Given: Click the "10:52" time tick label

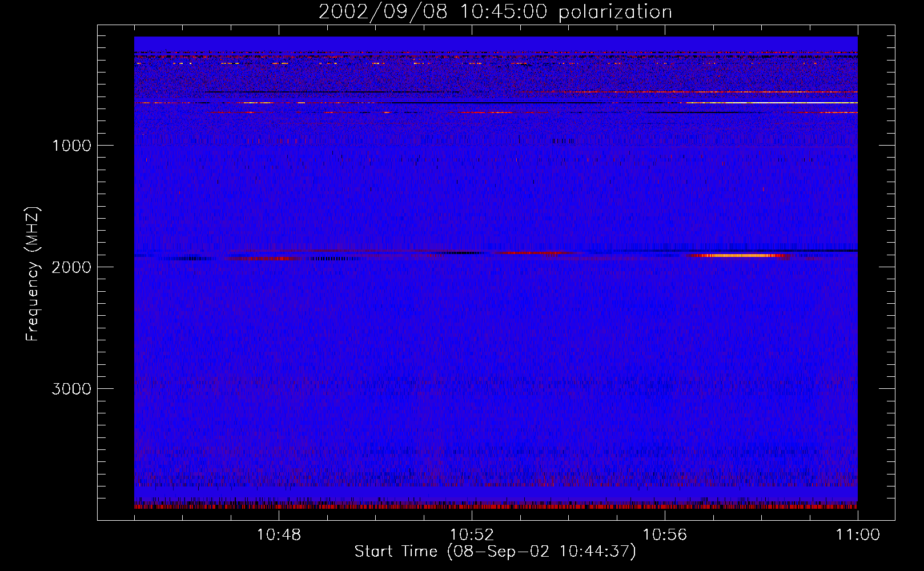Looking at the screenshot, I should [x=472, y=535].
